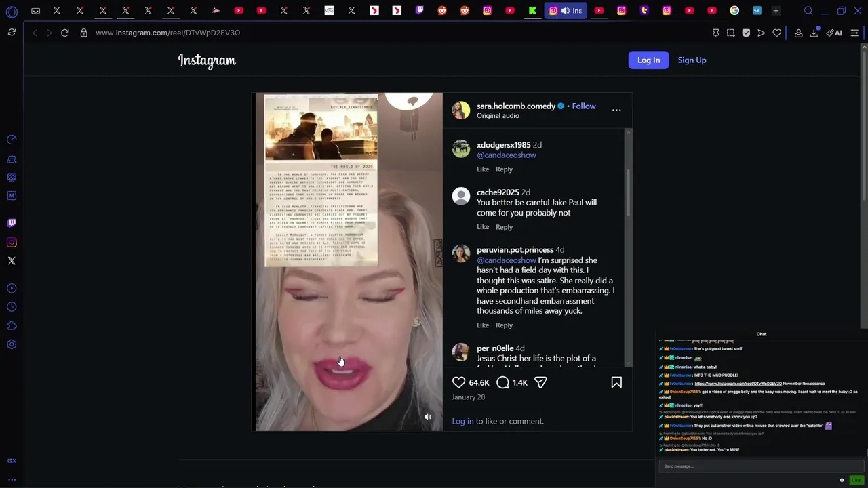The height and width of the screenshot is (488, 868).
Task: Take a page snapshot from address bar
Action: pyautogui.click(x=731, y=33)
